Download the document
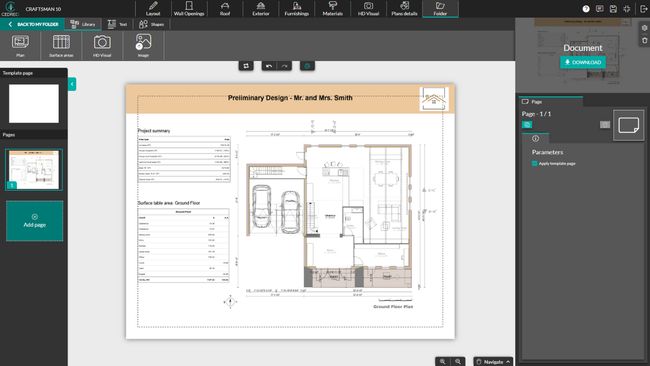Image resolution: width=650 pixels, height=366 pixels. pos(583,62)
